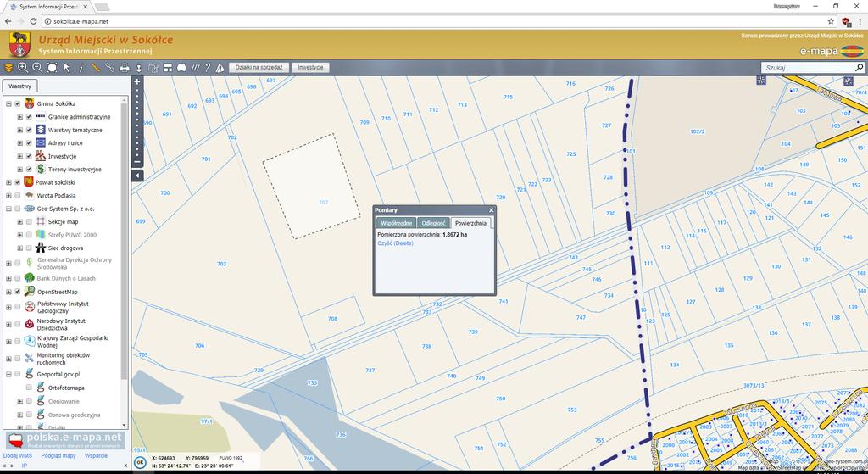Click the map zoom level slider track
868x474 pixels.
(x=137, y=122)
